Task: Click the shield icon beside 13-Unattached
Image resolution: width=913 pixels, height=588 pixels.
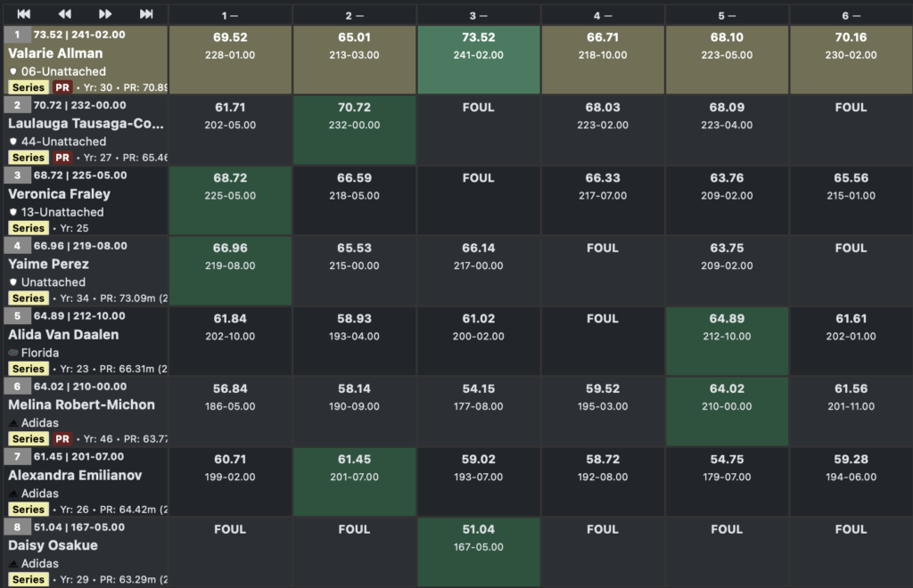Action: (13, 212)
